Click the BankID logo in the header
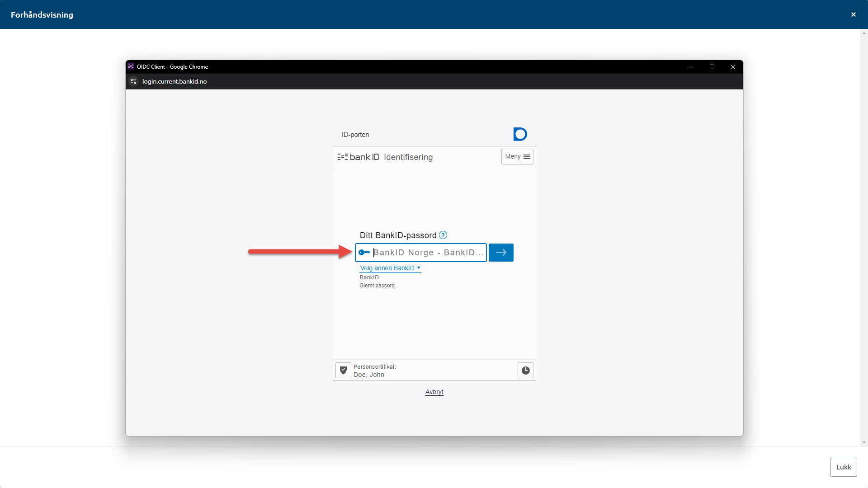This screenshot has height=488, width=868. [x=359, y=157]
